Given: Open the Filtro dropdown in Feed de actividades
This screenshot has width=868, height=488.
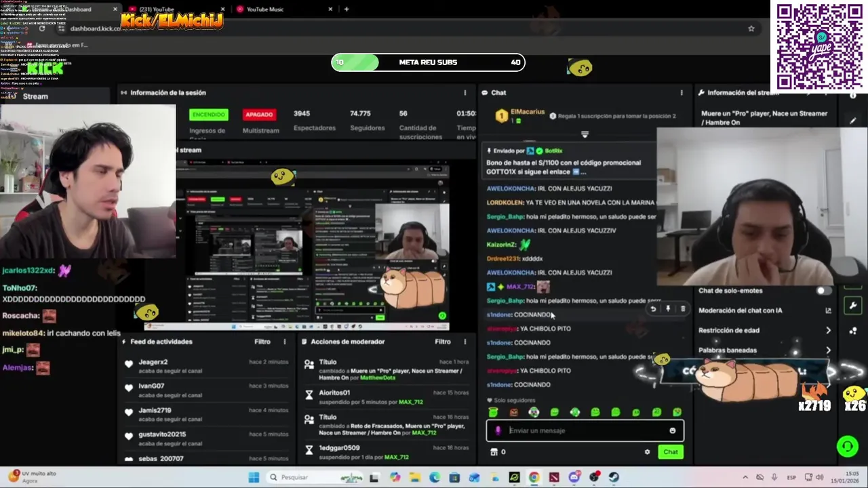Looking at the screenshot, I should tap(262, 342).
